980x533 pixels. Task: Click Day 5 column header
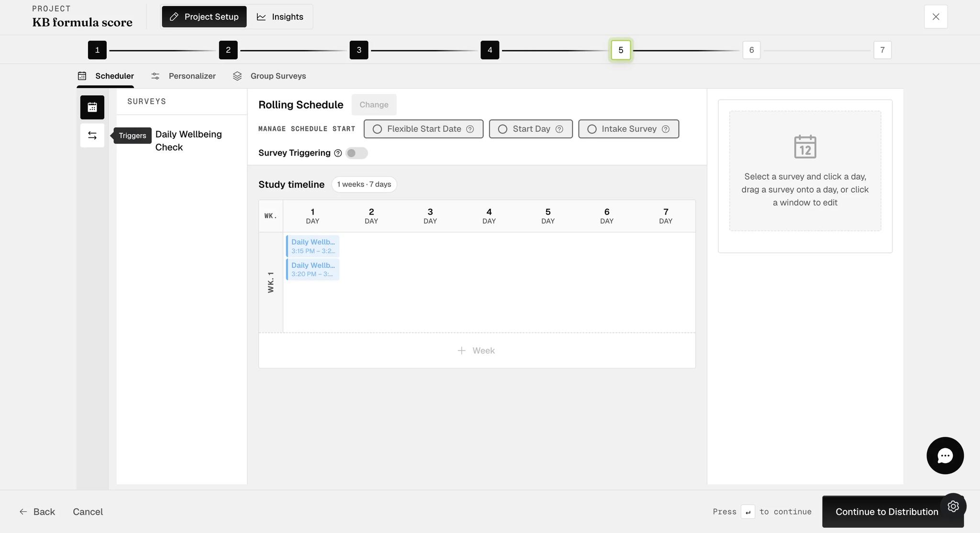[x=548, y=216]
